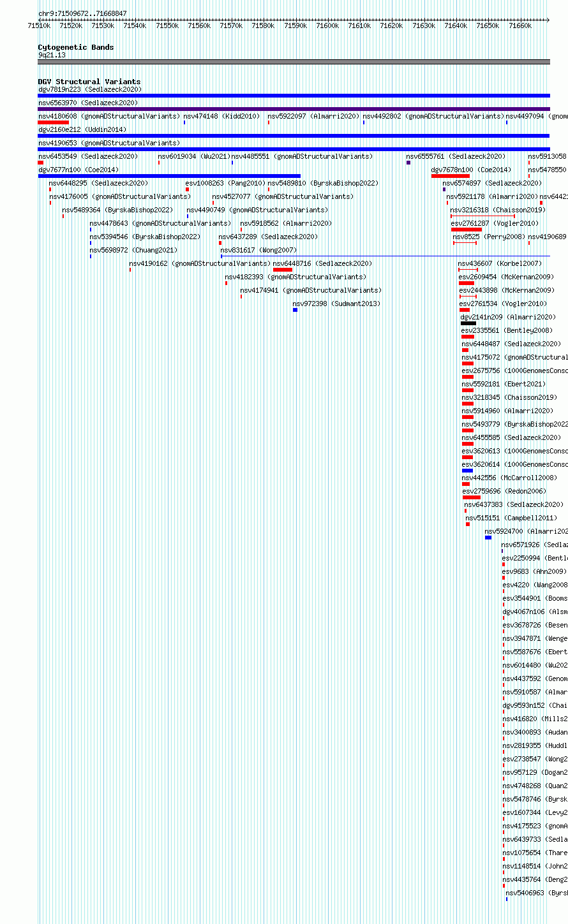Click nsv436607 (Korbel2007) label
Image resolution: width=568 pixels, height=924 pixels.
[500, 263]
